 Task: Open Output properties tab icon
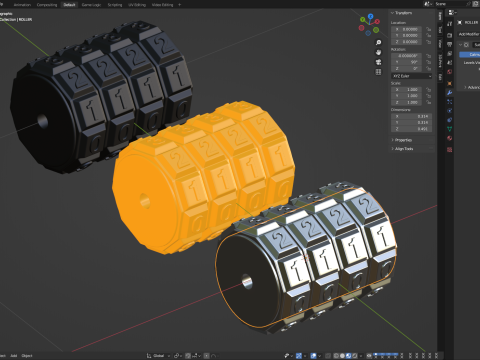(x=449, y=44)
